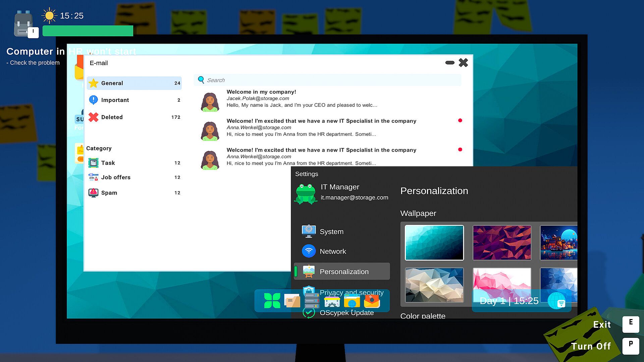644x362 pixels.
Task: Click the Jacek.Polak@storage.com sender address
Action: click(x=258, y=98)
